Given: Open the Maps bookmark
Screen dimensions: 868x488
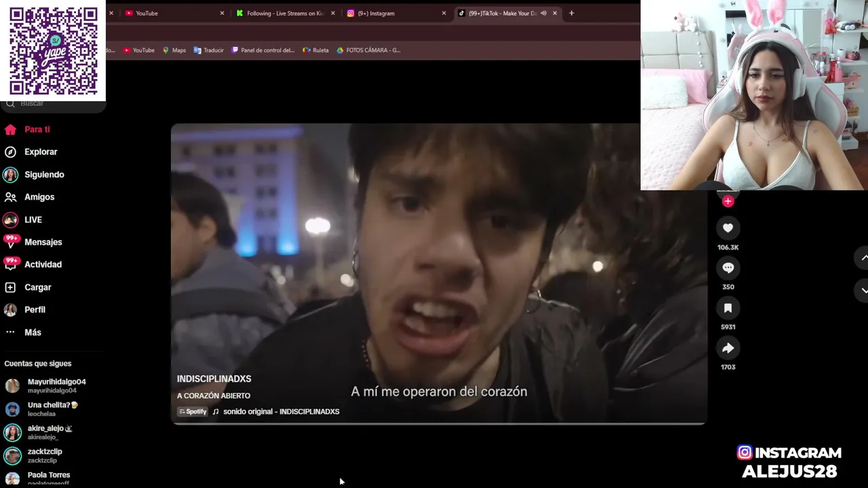Looking at the screenshot, I should tap(174, 50).
